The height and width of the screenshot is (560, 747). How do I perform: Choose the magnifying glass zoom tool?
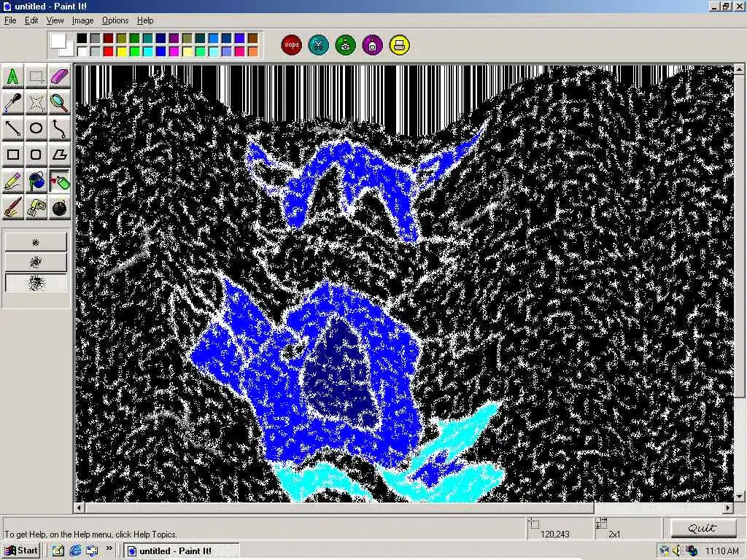coord(60,102)
